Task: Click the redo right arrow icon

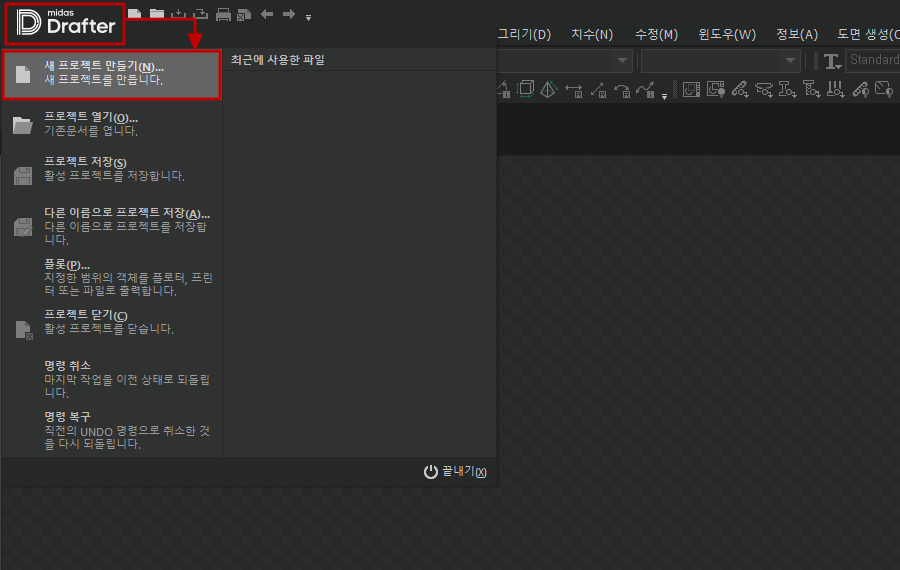Action: pyautogui.click(x=289, y=14)
